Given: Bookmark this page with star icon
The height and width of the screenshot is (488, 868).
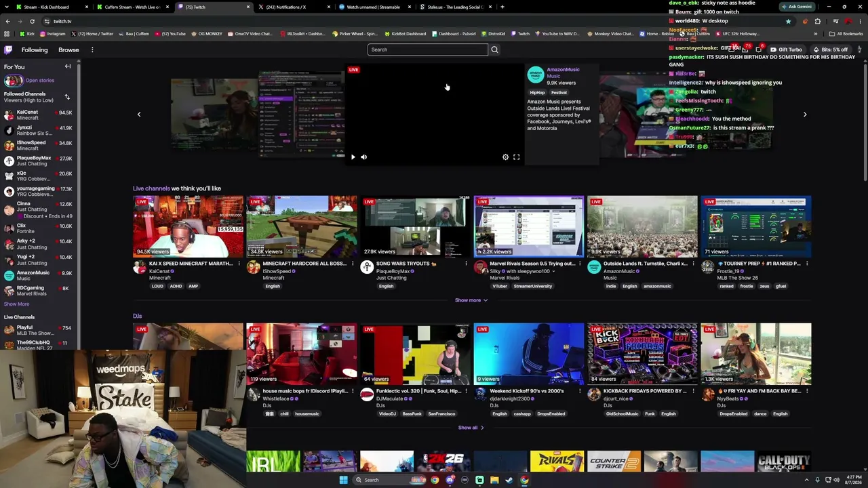Looking at the screenshot, I should coord(788,21).
